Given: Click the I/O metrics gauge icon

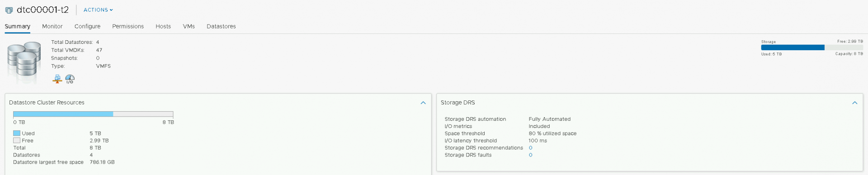Looking at the screenshot, I should click(x=70, y=79).
